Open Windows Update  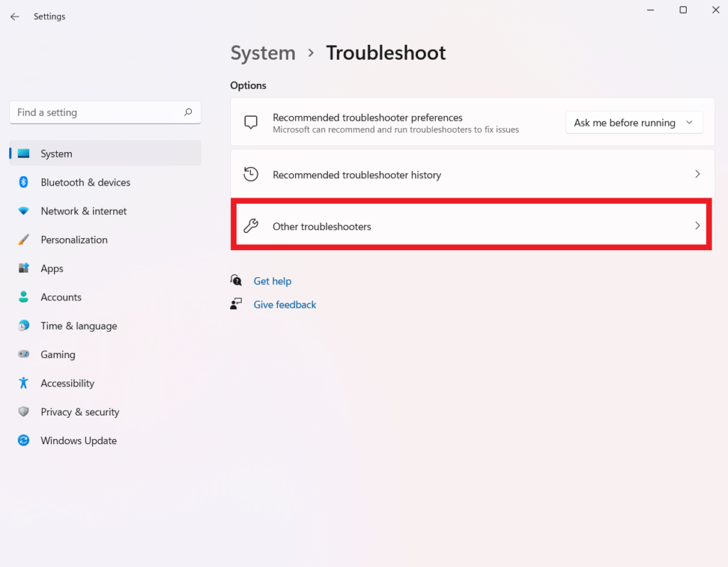tap(78, 441)
